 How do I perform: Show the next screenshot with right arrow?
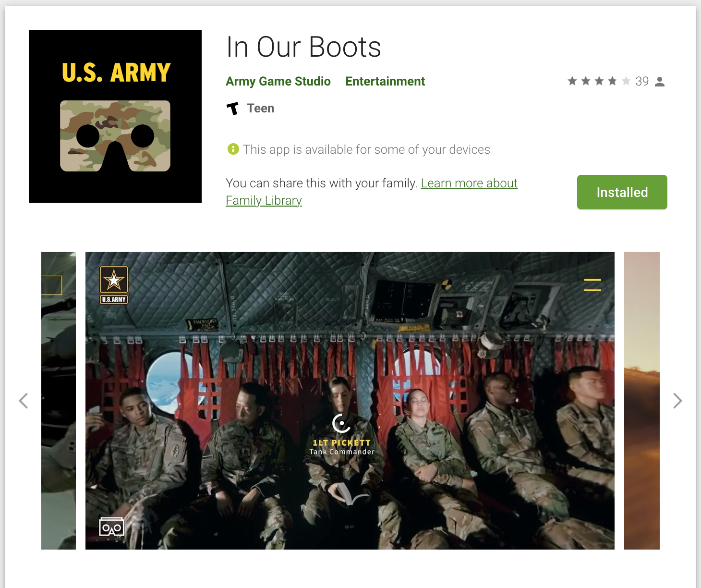click(677, 401)
